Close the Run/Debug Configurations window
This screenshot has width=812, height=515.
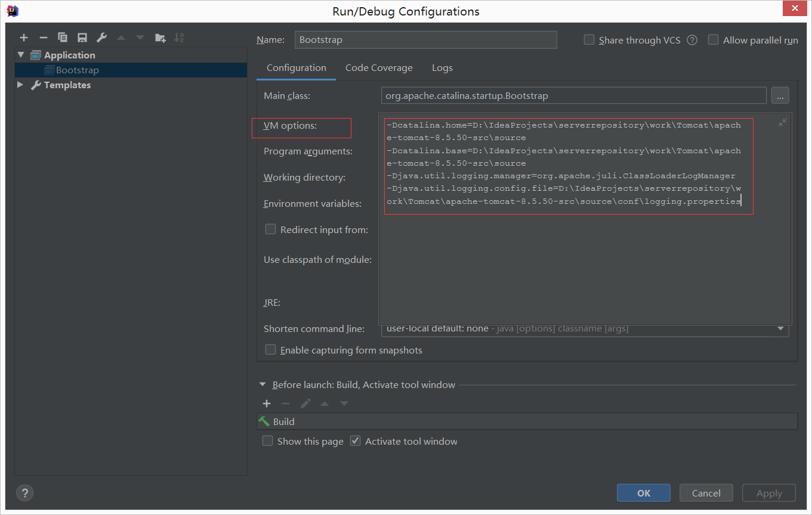point(795,8)
